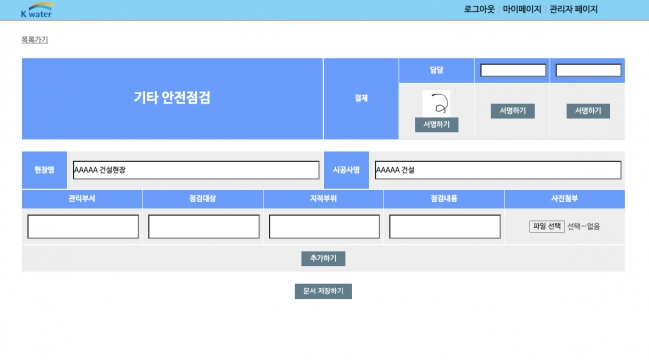Click the 시공사명 input field

pyautogui.click(x=498, y=170)
